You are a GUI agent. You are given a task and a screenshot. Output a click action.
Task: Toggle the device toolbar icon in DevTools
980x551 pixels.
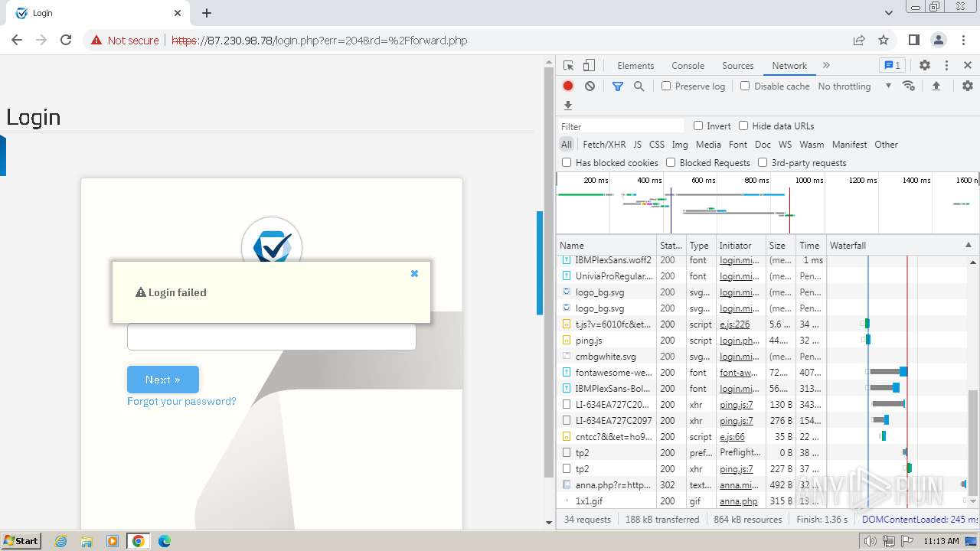click(589, 66)
